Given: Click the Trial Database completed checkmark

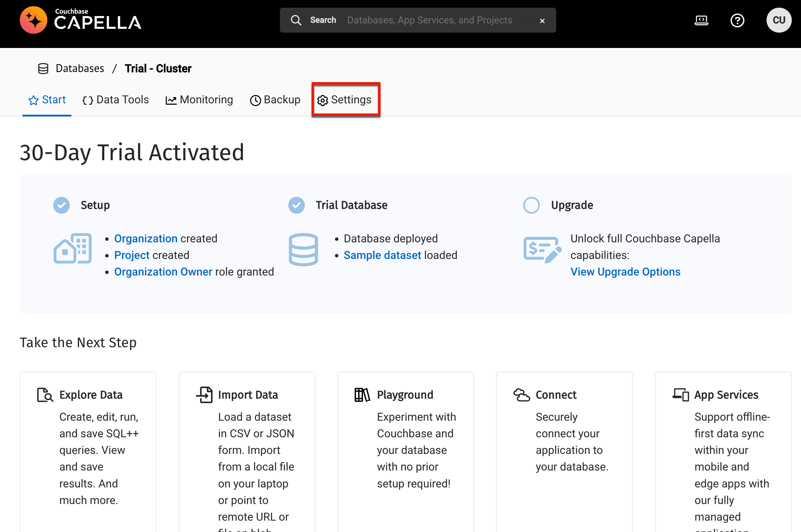Looking at the screenshot, I should pos(296,205).
